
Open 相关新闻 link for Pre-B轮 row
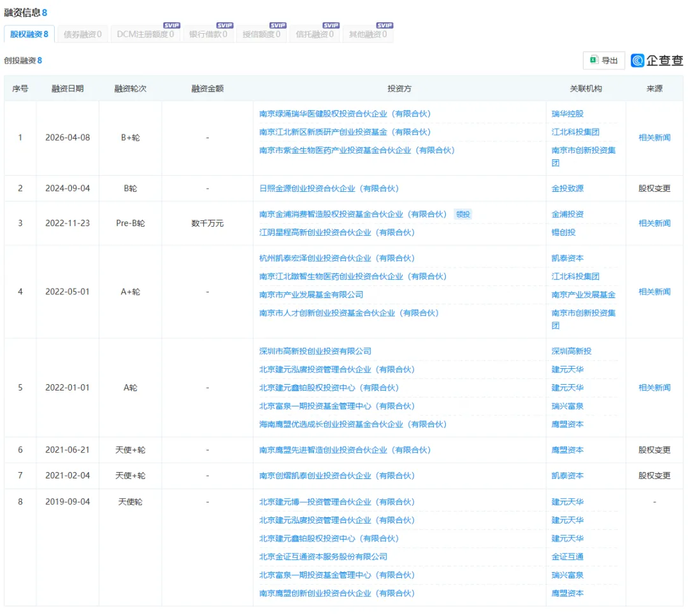click(x=654, y=224)
